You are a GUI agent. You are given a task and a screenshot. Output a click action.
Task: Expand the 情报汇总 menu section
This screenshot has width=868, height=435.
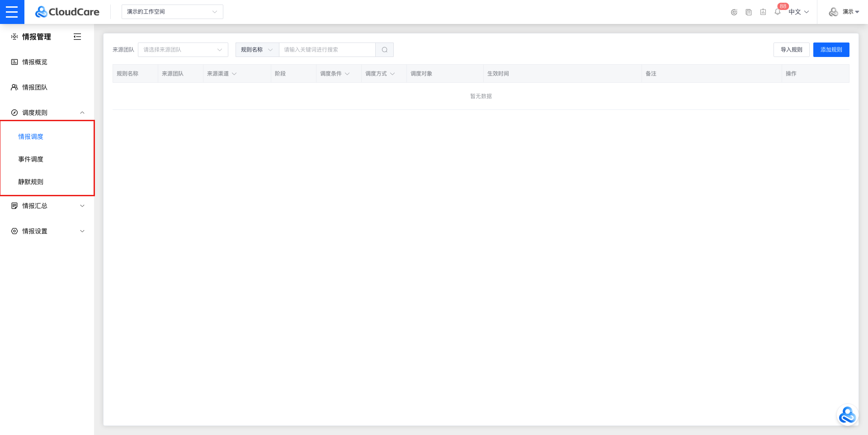click(47, 206)
